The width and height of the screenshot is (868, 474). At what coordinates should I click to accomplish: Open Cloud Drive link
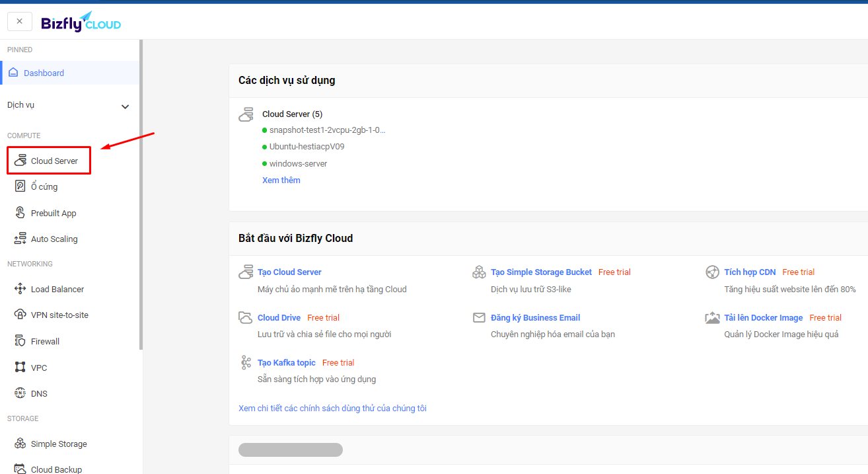[279, 317]
